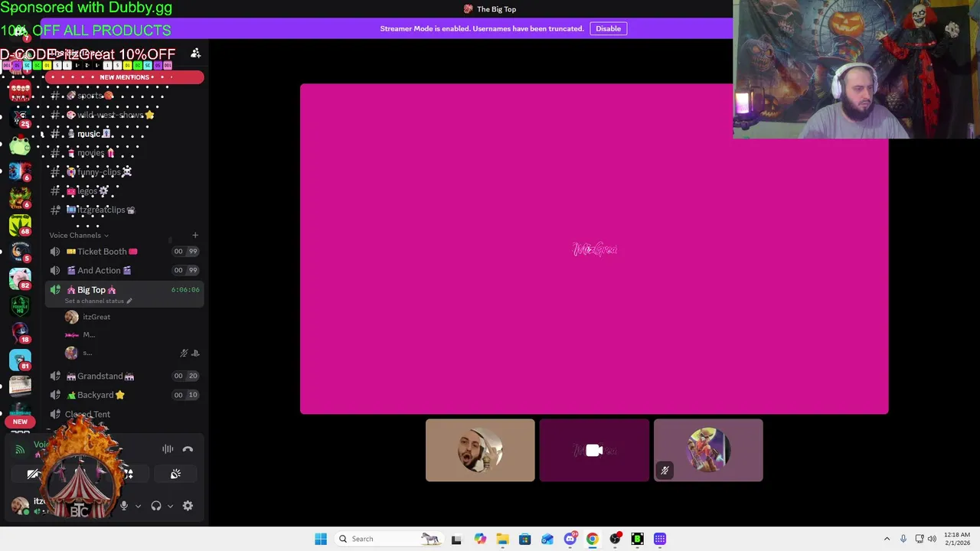The width and height of the screenshot is (980, 551).
Task: Collapse the Voice Channels category
Action: [x=79, y=235]
